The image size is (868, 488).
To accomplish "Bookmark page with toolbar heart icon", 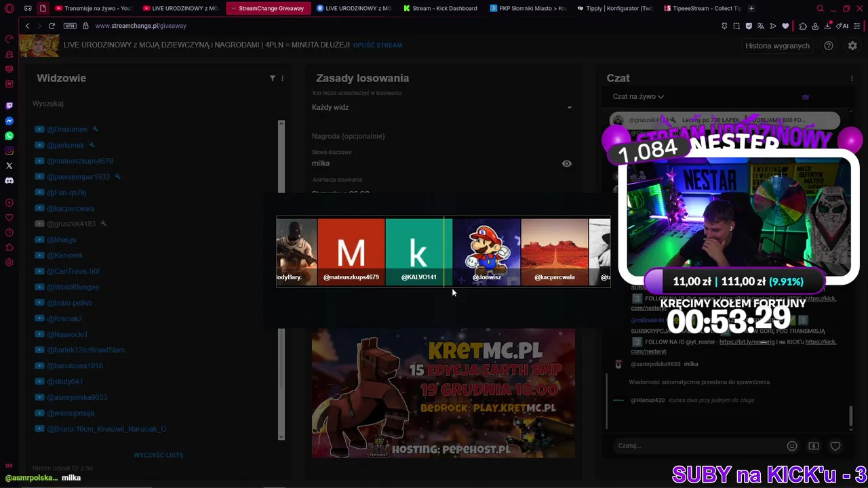I will (x=785, y=26).
